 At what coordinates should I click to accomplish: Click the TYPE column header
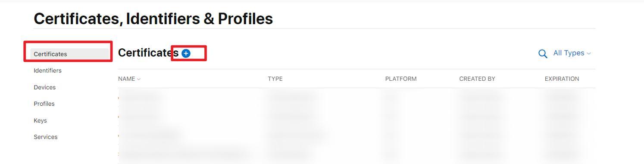[x=275, y=79]
